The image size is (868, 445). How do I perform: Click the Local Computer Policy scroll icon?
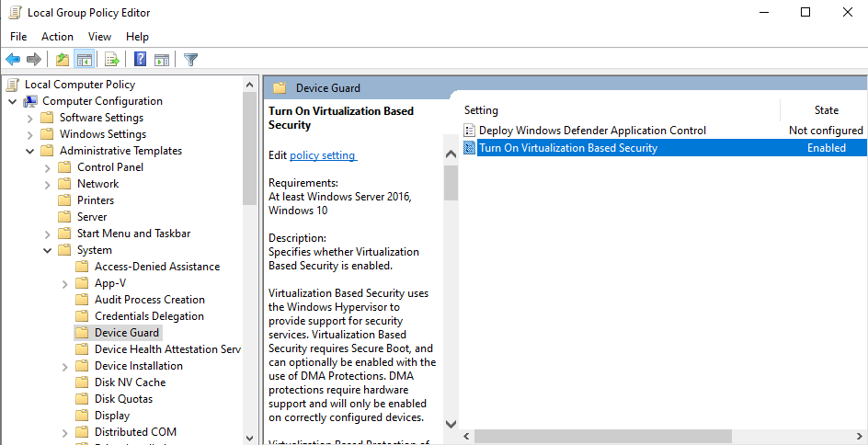pos(13,85)
